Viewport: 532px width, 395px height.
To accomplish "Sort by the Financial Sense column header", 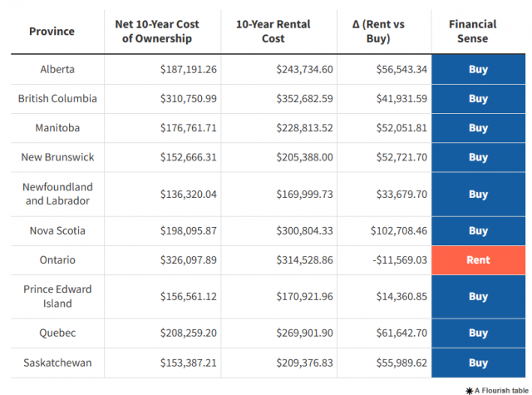I will tap(478, 32).
